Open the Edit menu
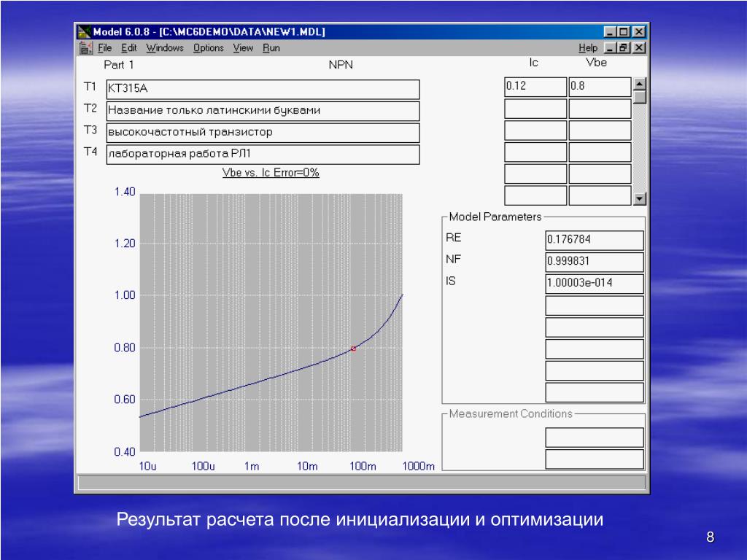Viewport: 747px width, 560px height. (x=128, y=48)
